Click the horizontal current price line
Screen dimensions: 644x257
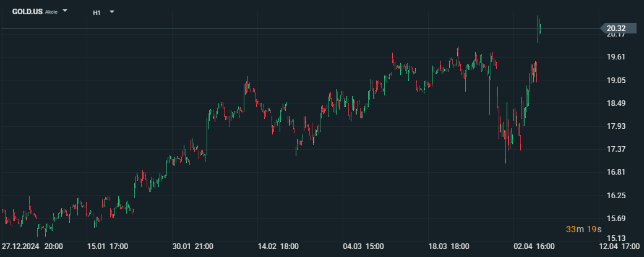pos(300,28)
